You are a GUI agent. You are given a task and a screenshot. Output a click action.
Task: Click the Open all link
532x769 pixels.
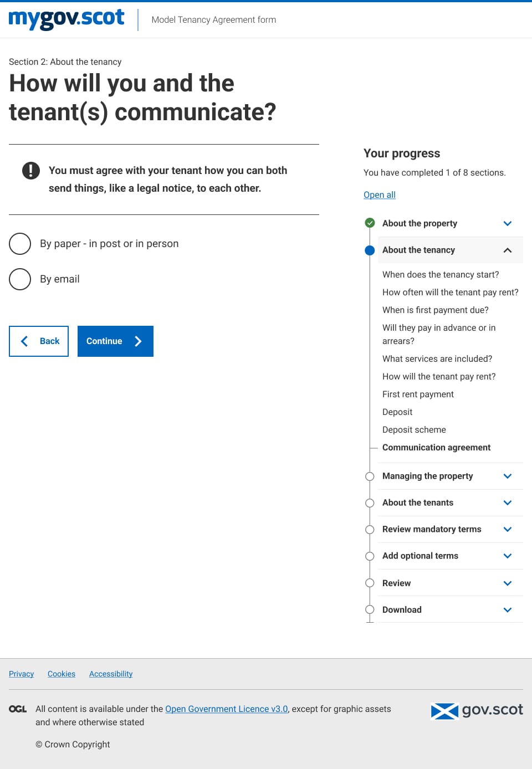(x=380, y=195)
